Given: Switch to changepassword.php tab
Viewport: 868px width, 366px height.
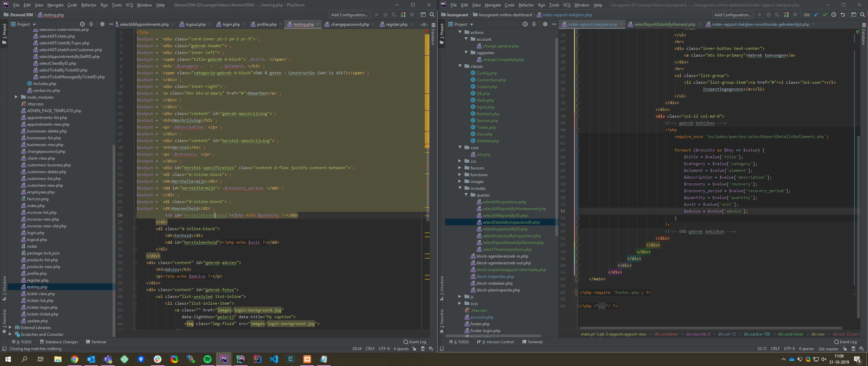Looking at the screenshot, I should [350, 24].
